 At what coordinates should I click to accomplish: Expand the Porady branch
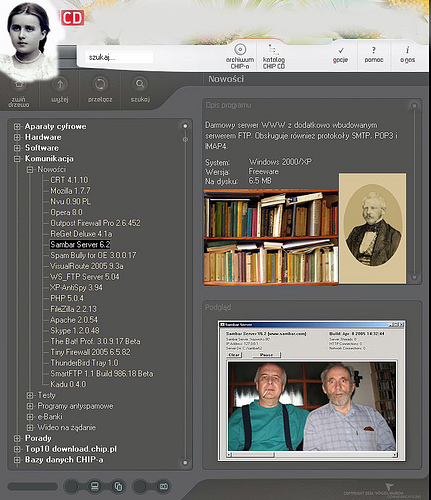pyautogui.click(x=17, y=438)
